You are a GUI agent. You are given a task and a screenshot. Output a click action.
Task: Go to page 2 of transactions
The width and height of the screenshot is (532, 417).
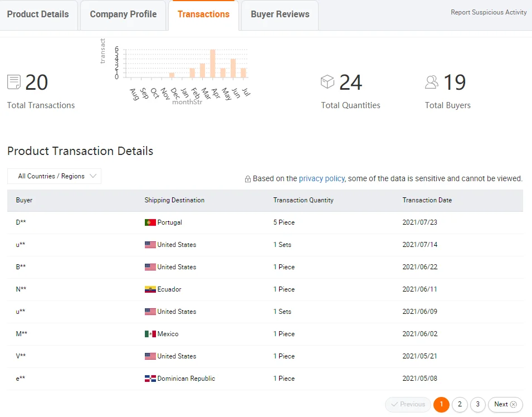point(460,404)
